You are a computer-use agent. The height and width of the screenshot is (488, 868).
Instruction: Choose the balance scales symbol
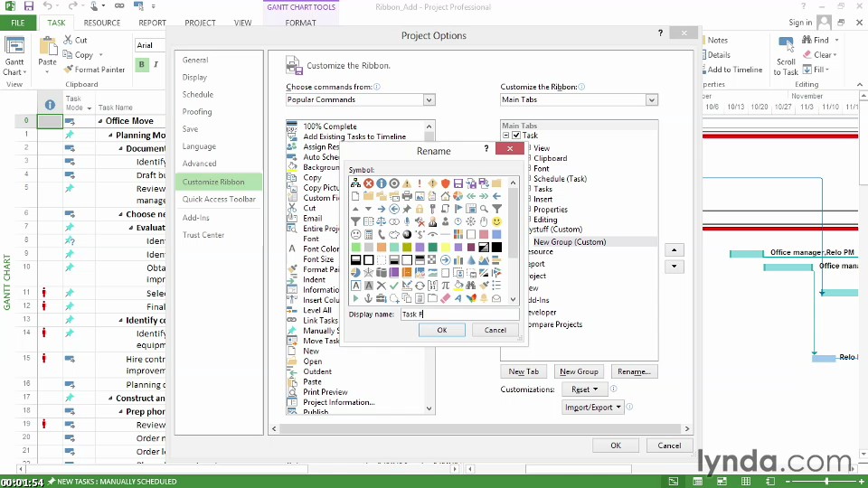point(382,221)
